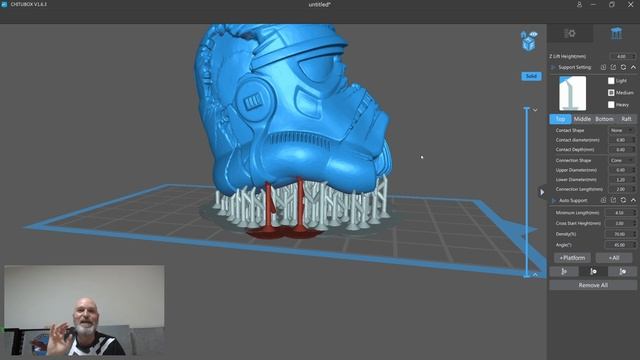Select the add support mode icon
640x360 pixels.
pyautogui.click(x=564, y=271)
